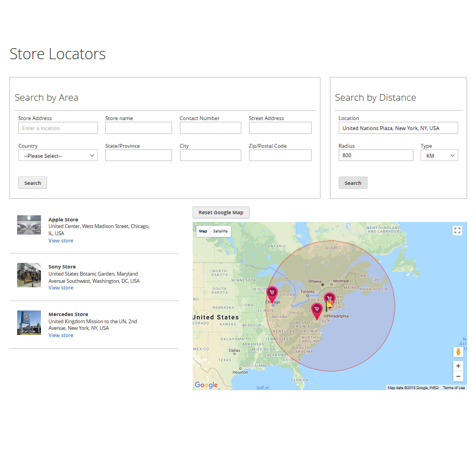Click the Search by Distance heading
Viewport: 476px width, 476px height.
point(375,97)
